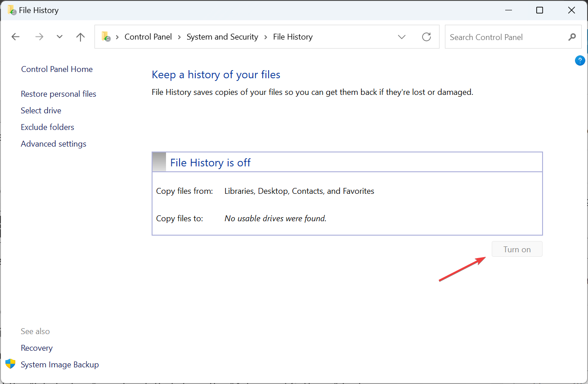Click the Up one level arrow
The image size is (588, 384).
tap(81, 37)
